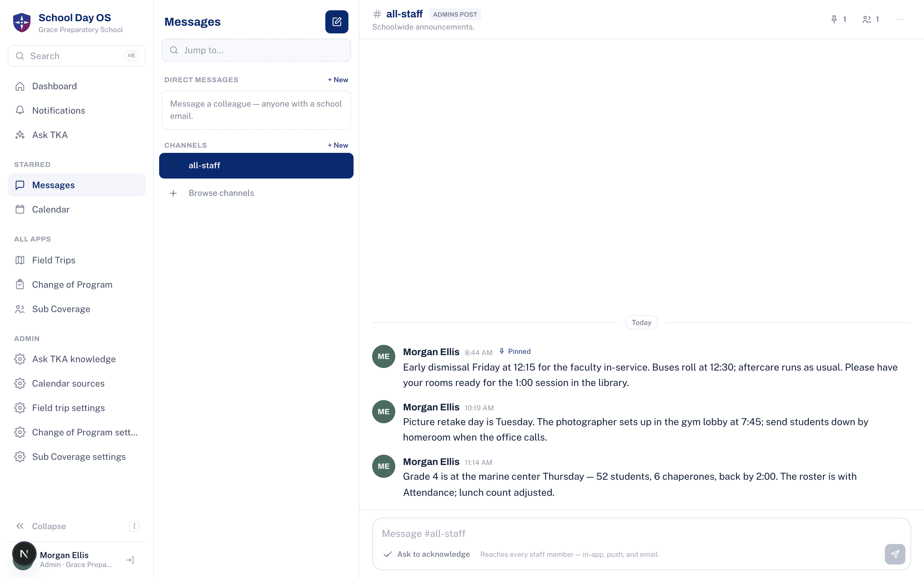Click the Sub Coverage people icon
This screenshot has width=924, height=578.
[x=20, y=309]
